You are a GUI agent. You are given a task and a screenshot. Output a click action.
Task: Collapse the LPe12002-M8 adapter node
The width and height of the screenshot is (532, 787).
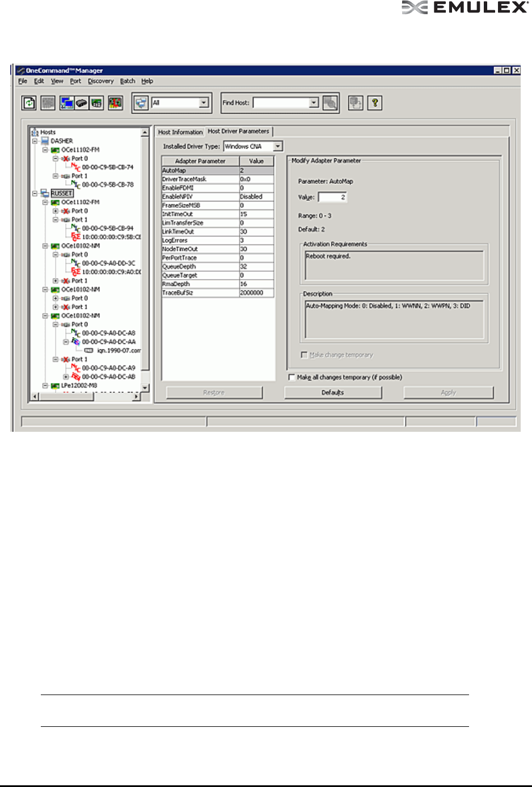click(45, 385)
